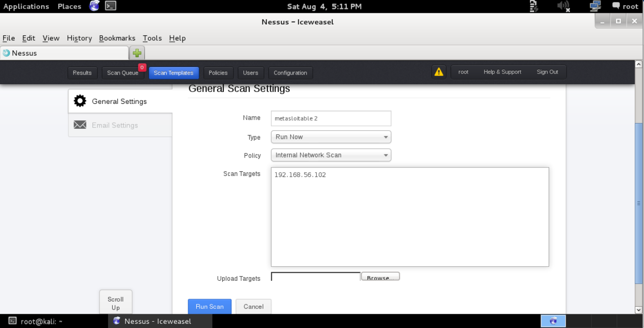Viewport: 644px width, 328px height.
Task: Start the scan with Run Scan
Action: [x=209, y=306]
